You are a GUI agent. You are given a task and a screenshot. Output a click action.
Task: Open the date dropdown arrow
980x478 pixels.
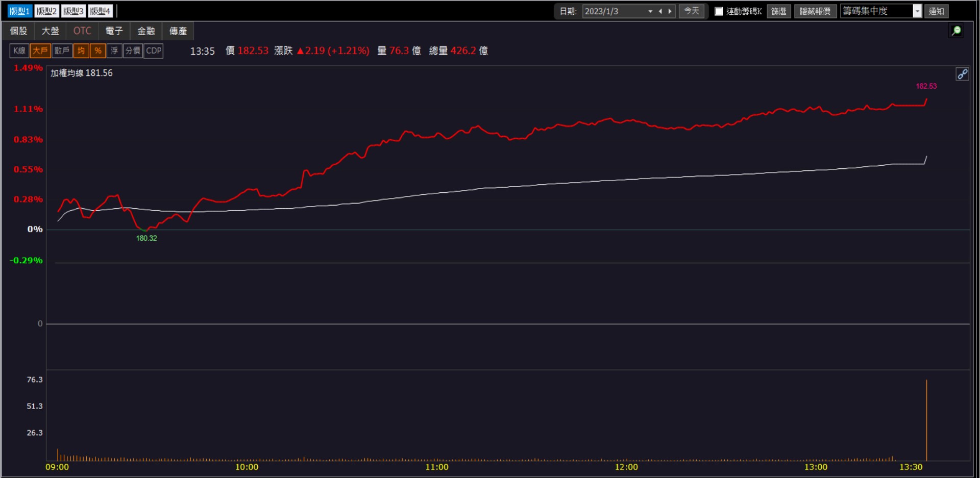point(650,11)
